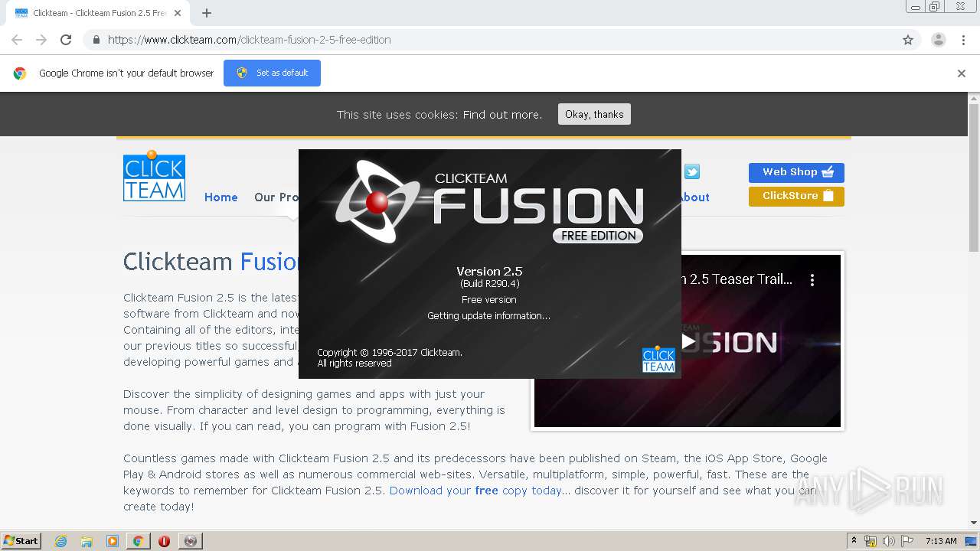Open the Home menu item
This screenshot has width=980, height=551.
(221, 197)
